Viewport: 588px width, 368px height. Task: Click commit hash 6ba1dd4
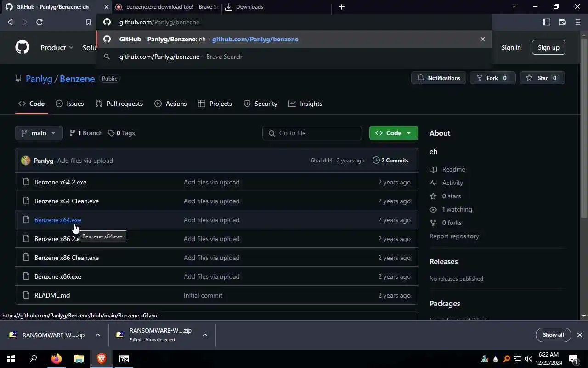pyautogui.click(x=322, y=161)
